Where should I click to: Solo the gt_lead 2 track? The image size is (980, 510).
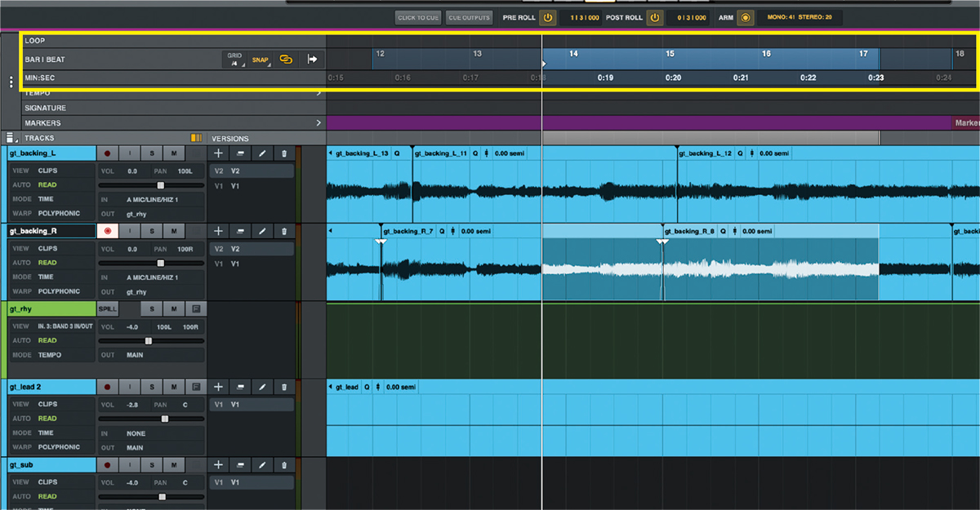[x=152, y=387]
